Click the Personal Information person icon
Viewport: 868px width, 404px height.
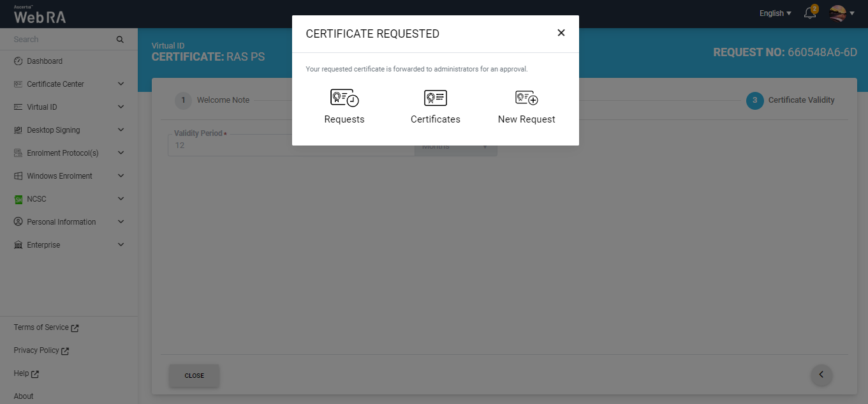point(18,222)
